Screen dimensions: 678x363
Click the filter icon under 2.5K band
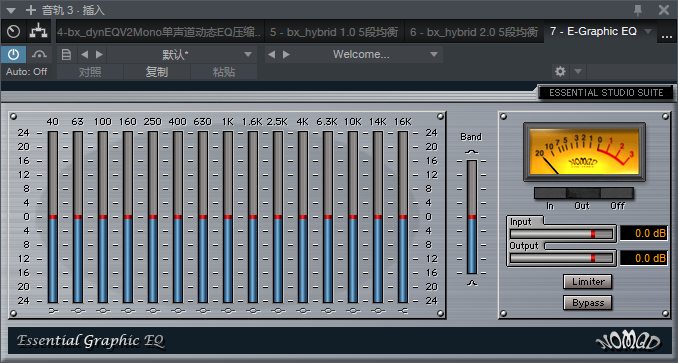[x=278, y=311]
